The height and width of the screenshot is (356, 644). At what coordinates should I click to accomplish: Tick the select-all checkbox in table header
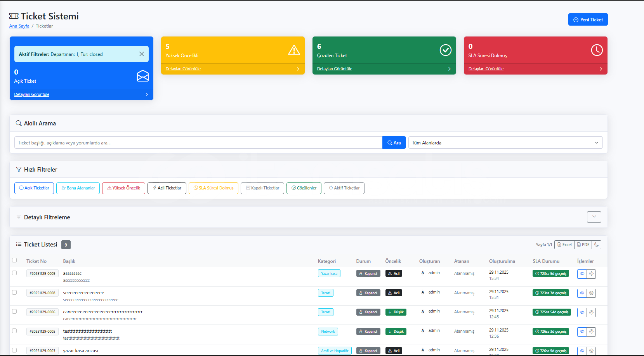tap(14, 260)
